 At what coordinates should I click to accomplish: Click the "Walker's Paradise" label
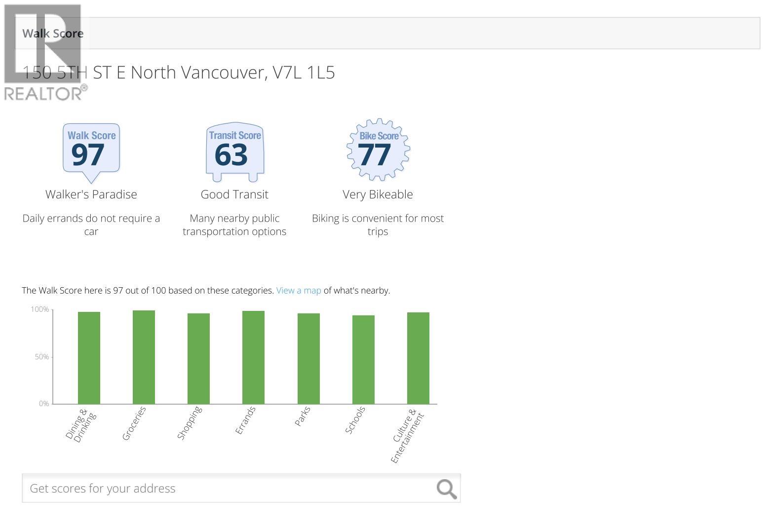(x=91, y=194)
